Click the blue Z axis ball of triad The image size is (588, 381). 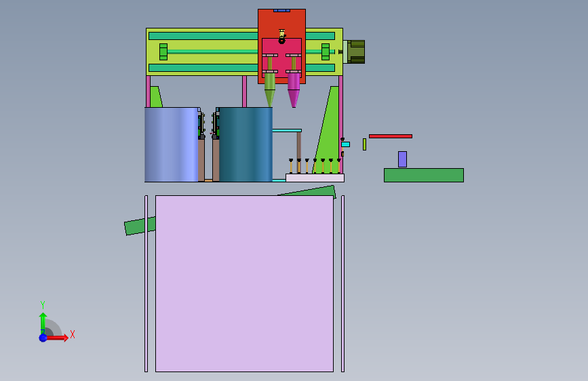43,338
